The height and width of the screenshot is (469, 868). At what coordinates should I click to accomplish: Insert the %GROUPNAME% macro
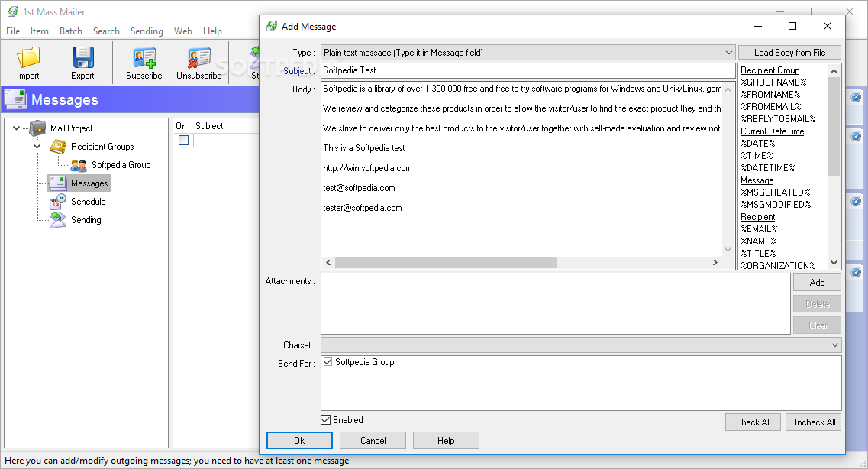(773, 82)
